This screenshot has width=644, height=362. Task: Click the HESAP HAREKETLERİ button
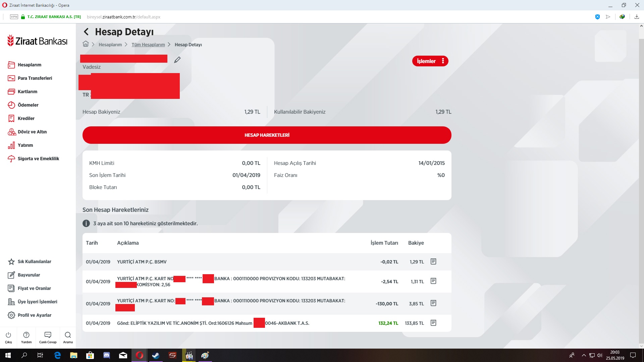(x=267, y=135)
